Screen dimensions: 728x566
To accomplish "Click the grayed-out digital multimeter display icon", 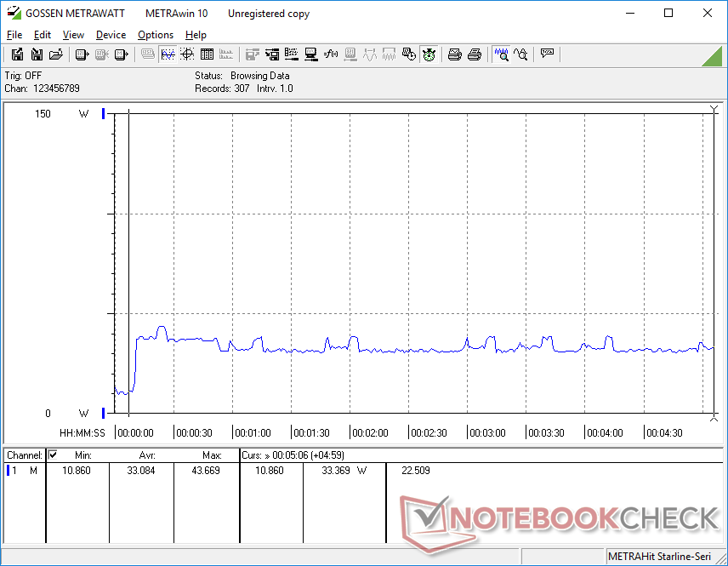I will point(148,54).
